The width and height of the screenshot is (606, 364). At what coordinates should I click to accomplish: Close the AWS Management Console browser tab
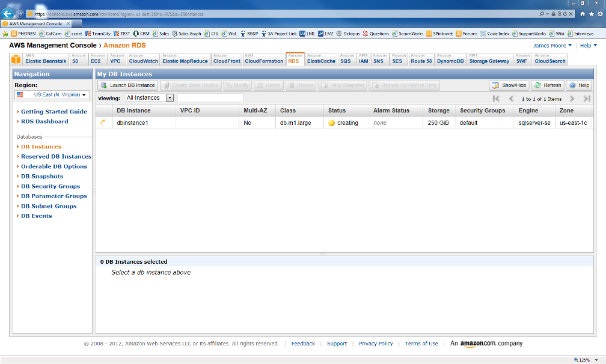(69, 23)
